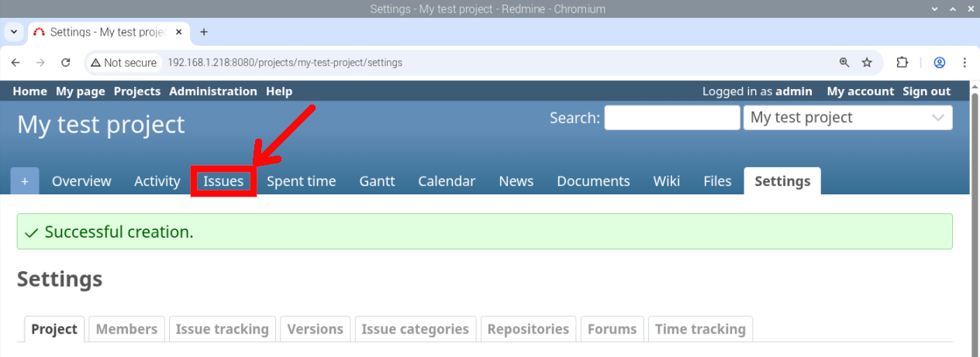980x357 pixels.
Task: Expand the My test project jump dropdown
Action: point(848,118)
